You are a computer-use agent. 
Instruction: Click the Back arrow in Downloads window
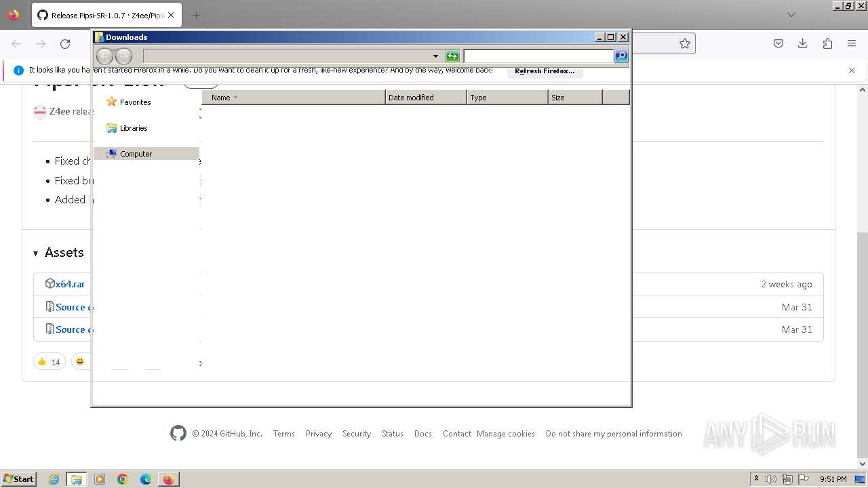[x=104, y=56]
